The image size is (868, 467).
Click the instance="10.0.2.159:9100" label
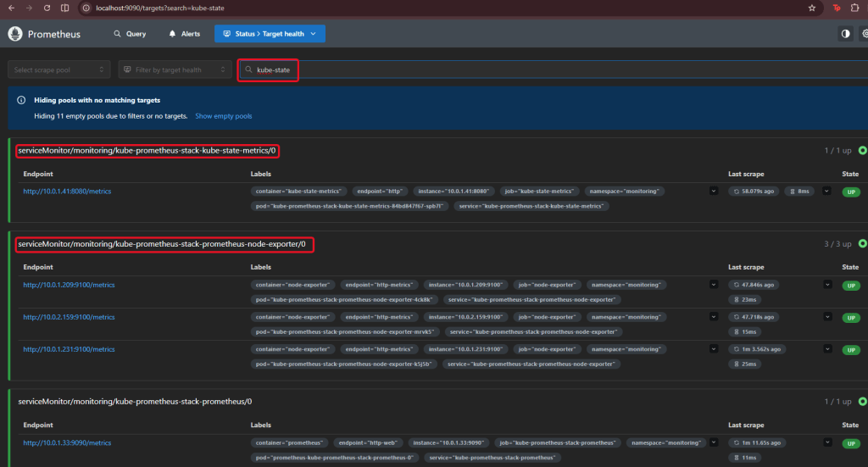tap(465, 317)
